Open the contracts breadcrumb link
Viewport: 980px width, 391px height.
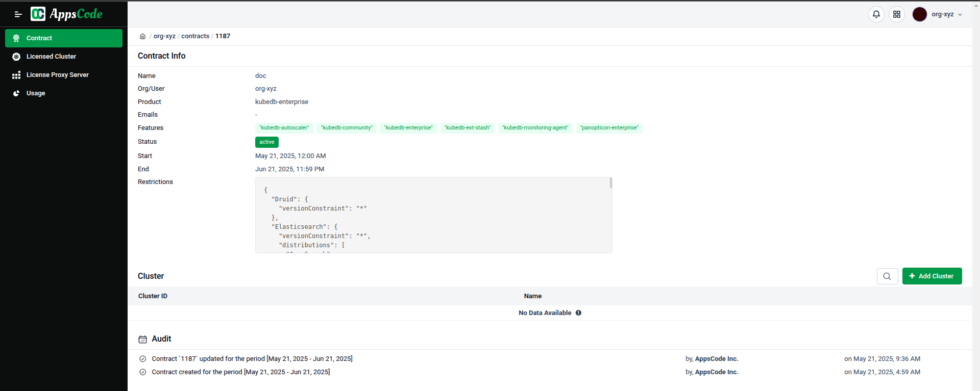[195, 36]
